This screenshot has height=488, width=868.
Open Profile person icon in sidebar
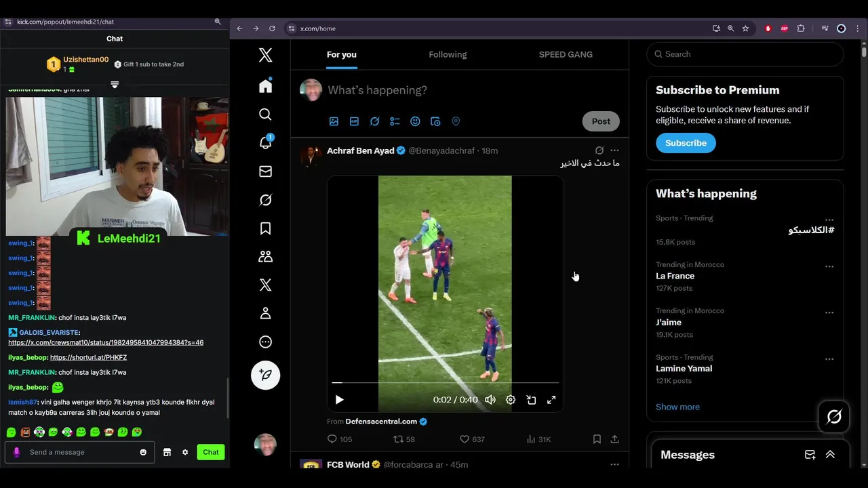click(265, 313)
